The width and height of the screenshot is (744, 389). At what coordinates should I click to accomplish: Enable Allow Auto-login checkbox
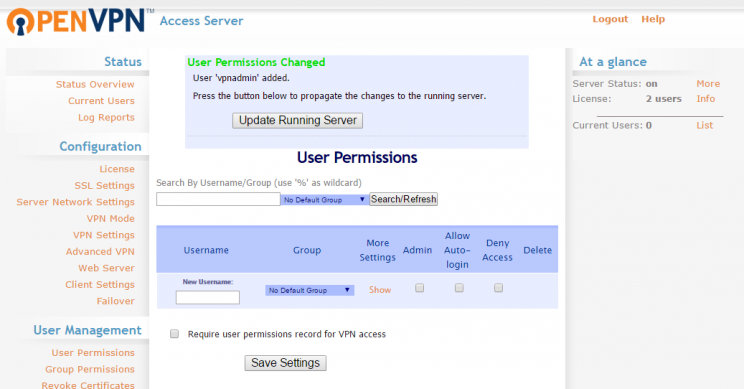459,288
